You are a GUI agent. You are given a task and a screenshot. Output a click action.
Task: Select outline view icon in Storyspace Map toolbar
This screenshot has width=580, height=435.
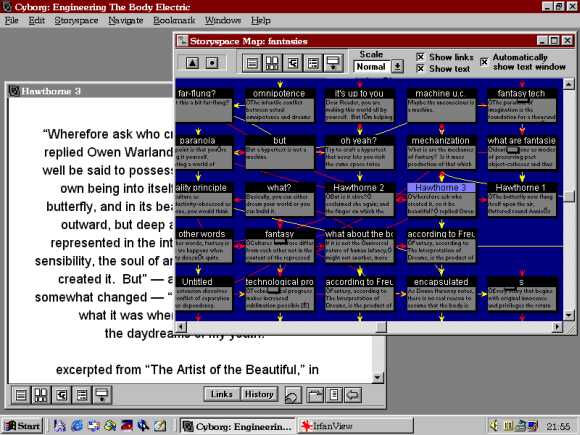tap(313, 63)
